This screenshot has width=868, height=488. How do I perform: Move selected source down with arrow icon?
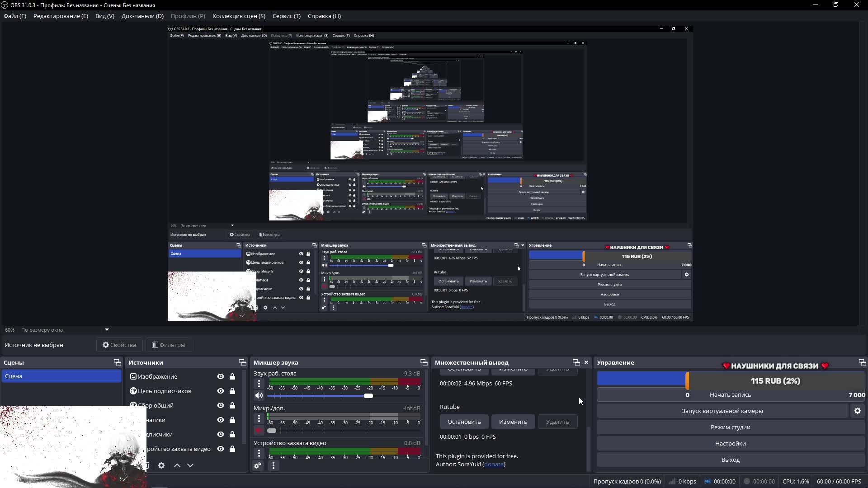(x=190, y=465)
